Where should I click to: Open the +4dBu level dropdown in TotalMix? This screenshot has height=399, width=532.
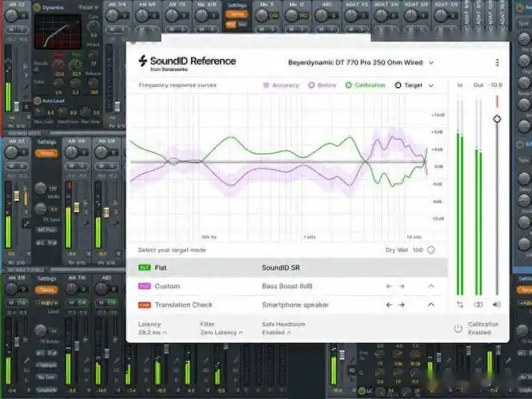click(47, 302)
